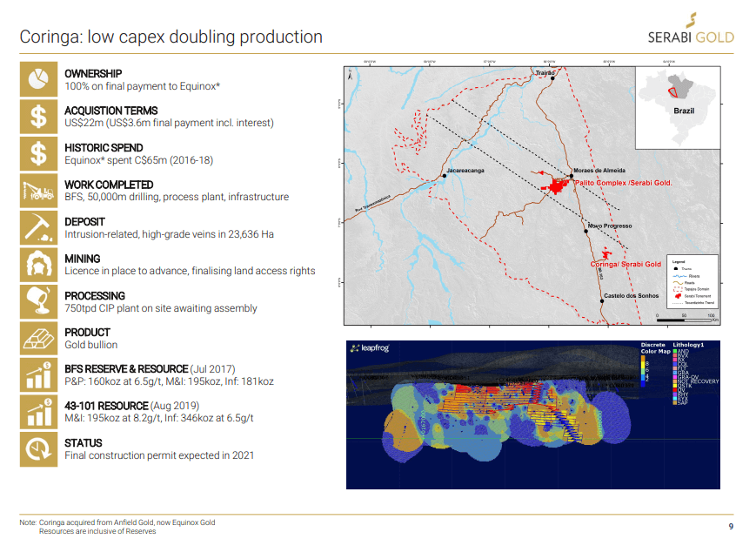Select '43-101 RESOURCE (Aug 2019)' heading
The width and height of the screenshot is (756, 539).
[x=132, y=406]
